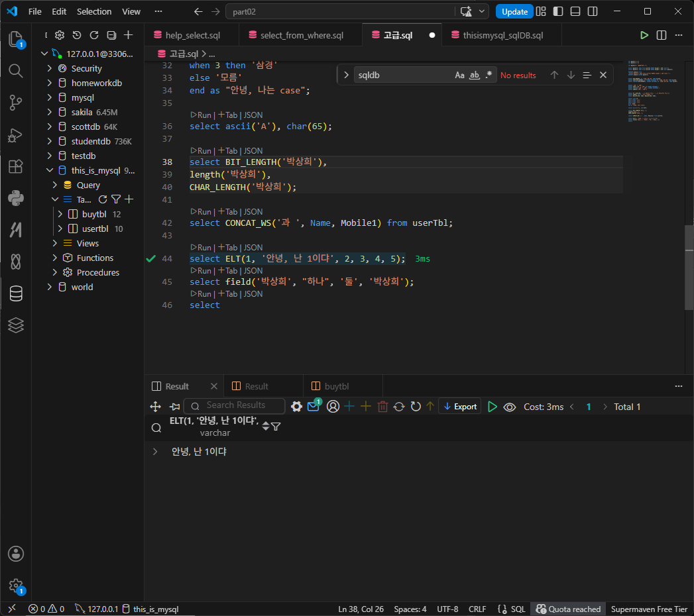Run the ELT query on line 44
This screenshot has width=694, height=616.
point(201,248)
